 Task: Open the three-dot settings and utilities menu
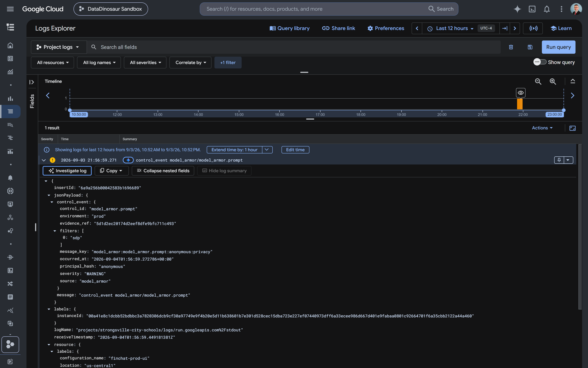point(561,9)
